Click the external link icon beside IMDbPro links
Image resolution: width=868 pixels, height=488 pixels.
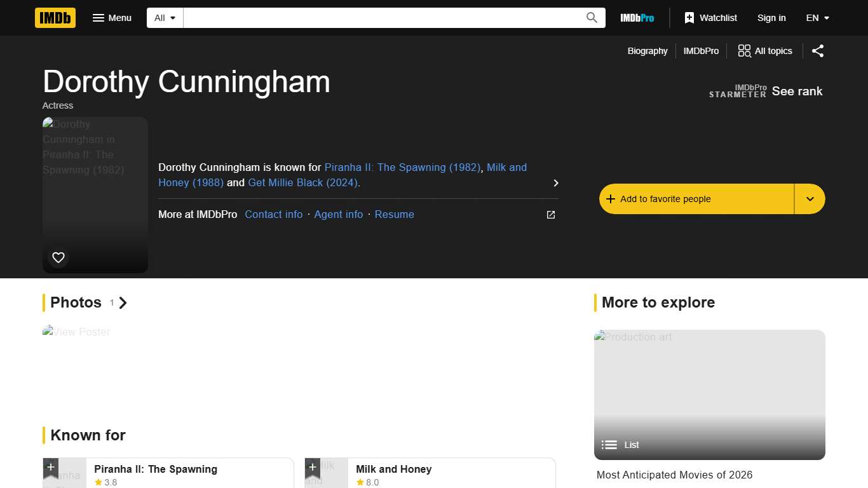(x=550, y=215)
